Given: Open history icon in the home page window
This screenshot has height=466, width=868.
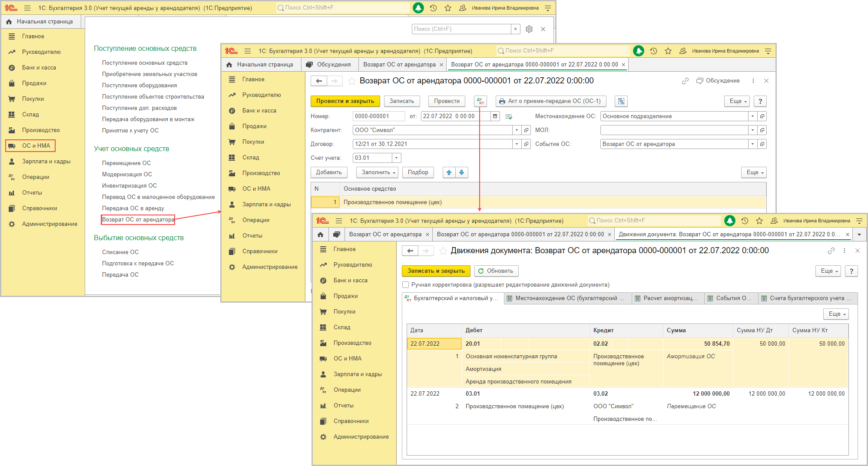Looking at the screenshot, I should 433,8.
